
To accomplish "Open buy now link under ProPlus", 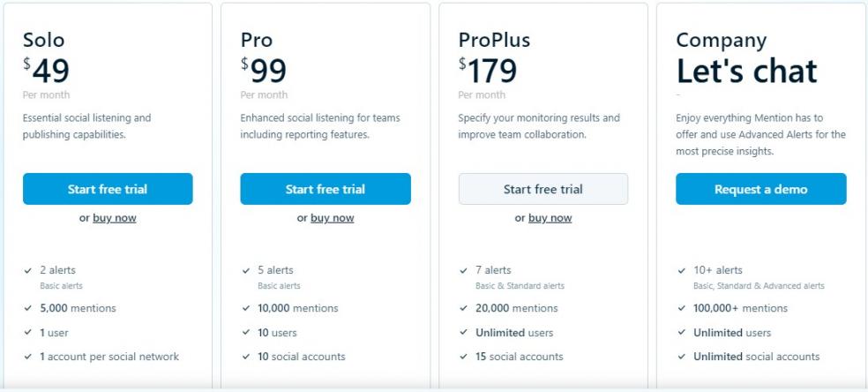I will point(550,218).
